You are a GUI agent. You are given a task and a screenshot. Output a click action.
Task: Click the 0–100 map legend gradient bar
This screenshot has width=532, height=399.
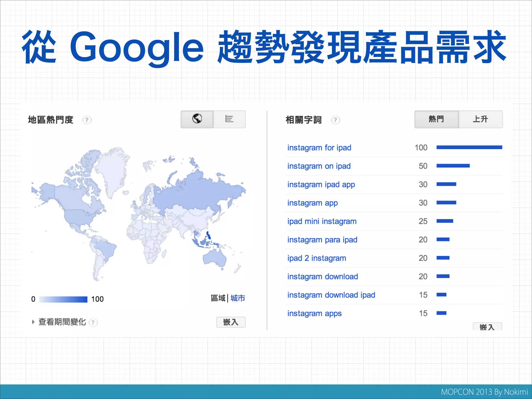pos(63,299)
